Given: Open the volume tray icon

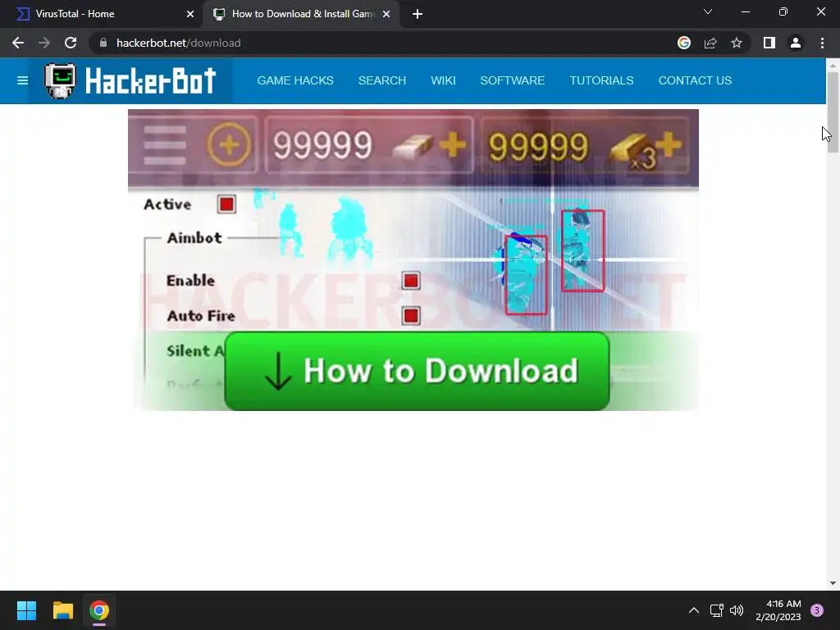Looking at the screenshot, I should (x=737, y=610).
